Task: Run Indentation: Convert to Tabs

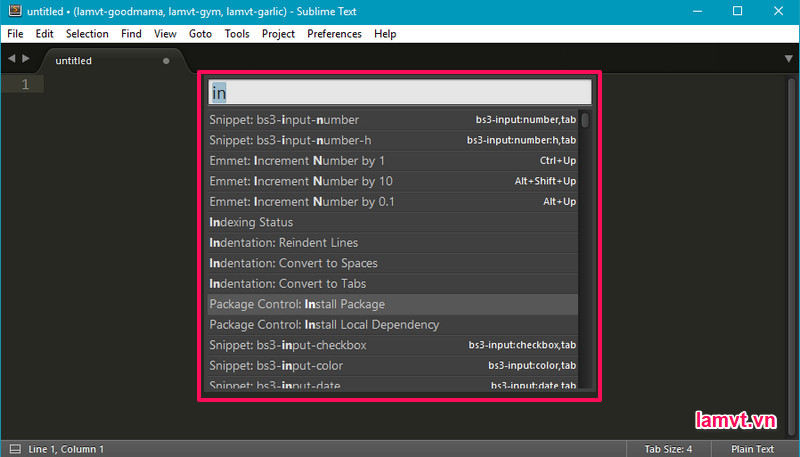Action: tap(392, 284)
